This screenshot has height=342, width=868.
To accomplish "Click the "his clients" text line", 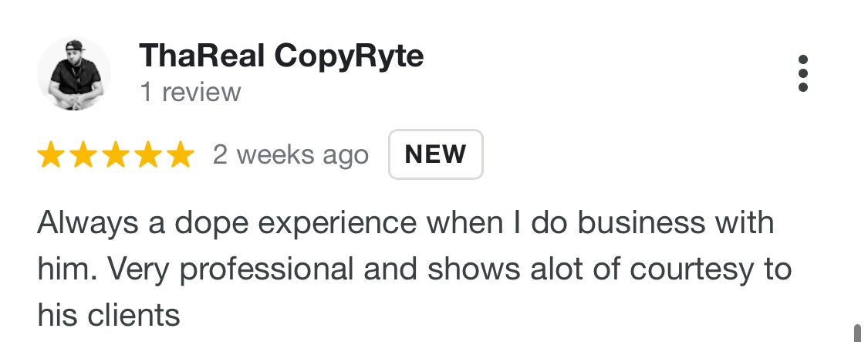I will point(108,314).
